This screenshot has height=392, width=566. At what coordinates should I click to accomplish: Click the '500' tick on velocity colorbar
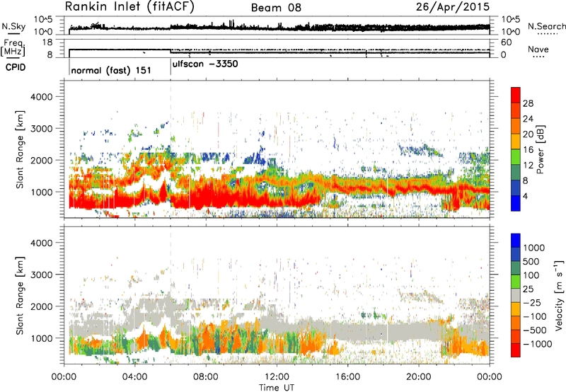coord(531,261)
